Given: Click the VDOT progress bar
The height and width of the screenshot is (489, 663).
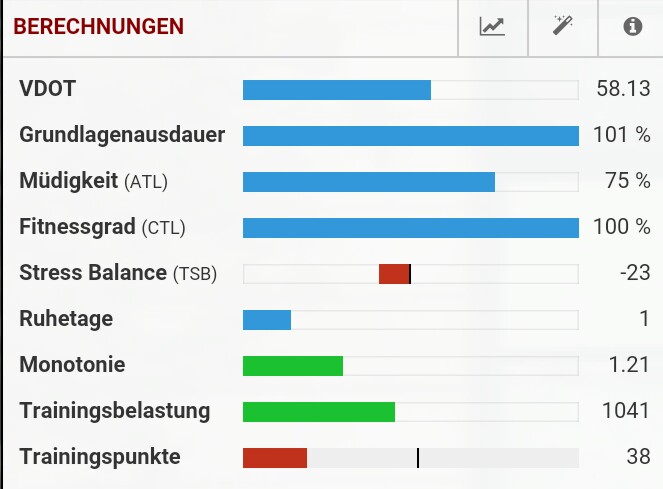Looking at the screenshot, I should pyautogui.click(x=337, y=90).
